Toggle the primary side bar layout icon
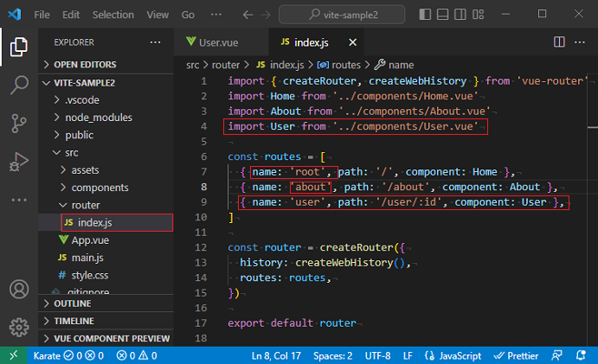 [425, 15]
